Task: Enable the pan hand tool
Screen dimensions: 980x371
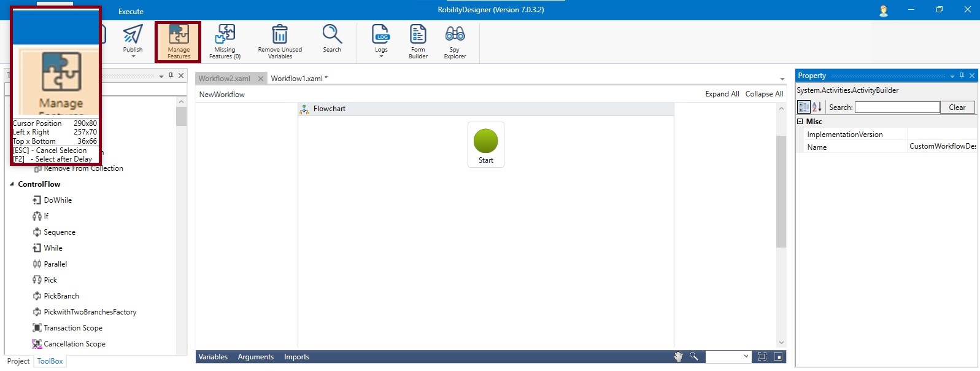Action: 678,357
